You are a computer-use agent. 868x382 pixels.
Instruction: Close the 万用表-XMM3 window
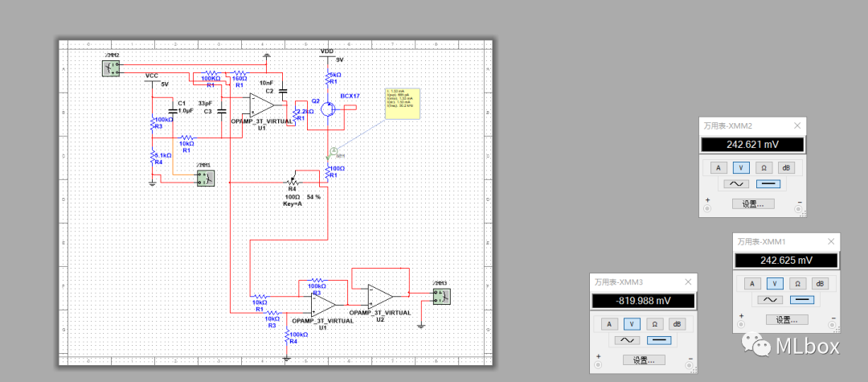click(x=688, y=282)
